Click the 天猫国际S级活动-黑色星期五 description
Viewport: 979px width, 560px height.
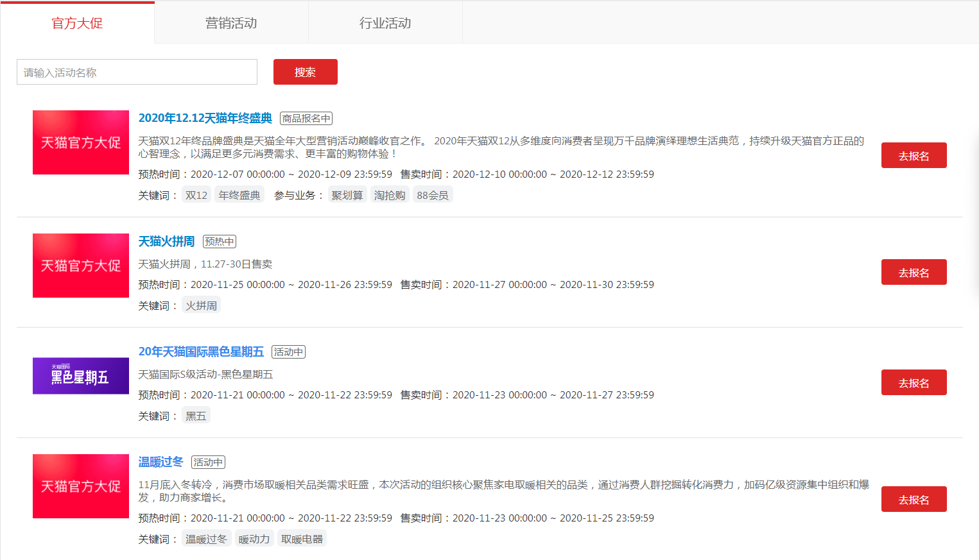[206, 375]
